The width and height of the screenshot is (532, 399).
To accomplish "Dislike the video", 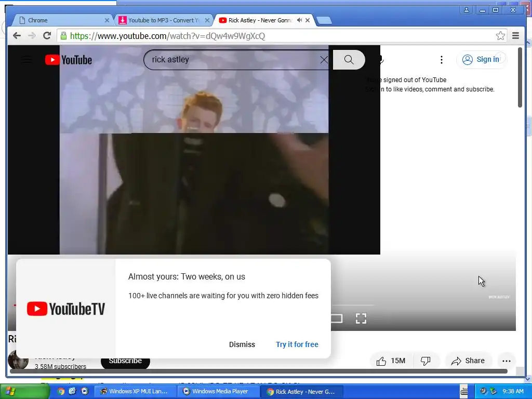I will point(425,361).
